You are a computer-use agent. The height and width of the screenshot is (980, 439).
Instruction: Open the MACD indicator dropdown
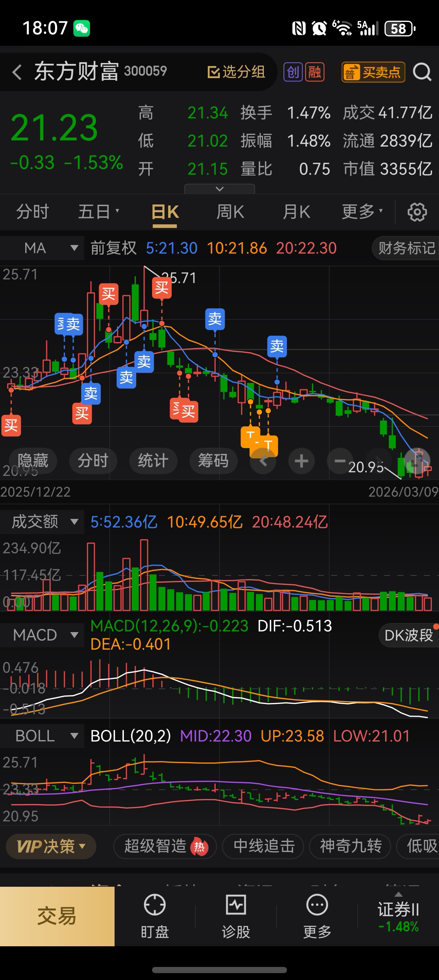[42, 635]
